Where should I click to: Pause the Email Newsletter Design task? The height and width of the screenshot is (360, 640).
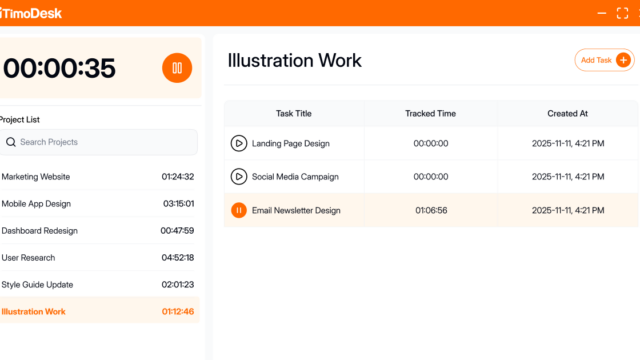tap(239, 210)
